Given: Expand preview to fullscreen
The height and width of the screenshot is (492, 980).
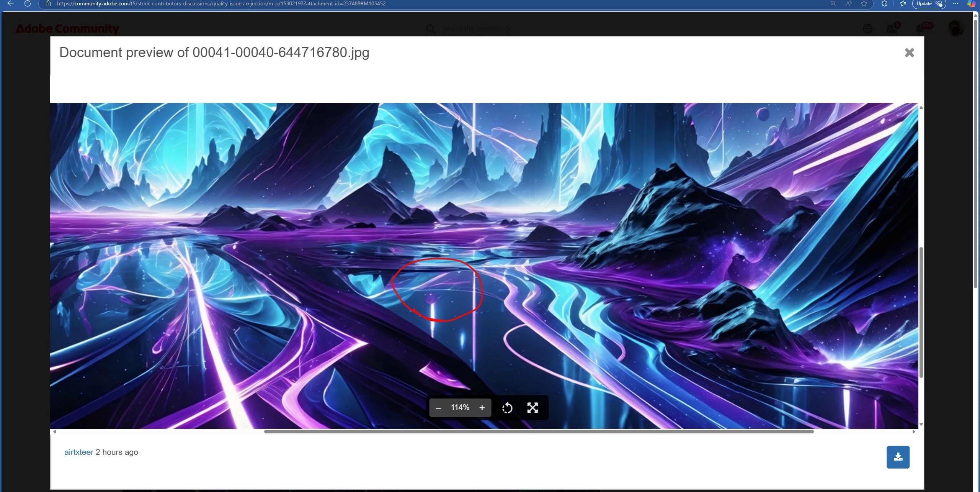Looking at the screenshot, I should coord(532,408).
